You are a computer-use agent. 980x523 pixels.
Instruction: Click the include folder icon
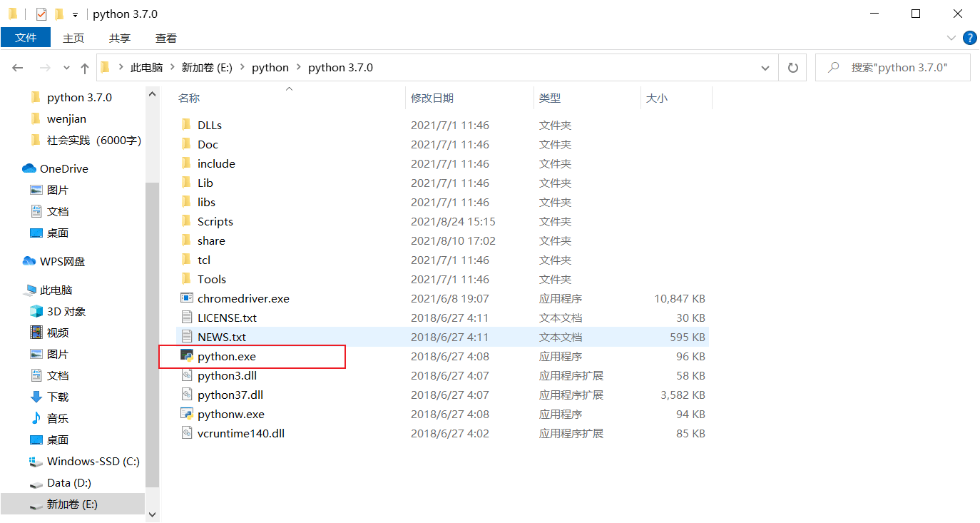pos(187,163)
